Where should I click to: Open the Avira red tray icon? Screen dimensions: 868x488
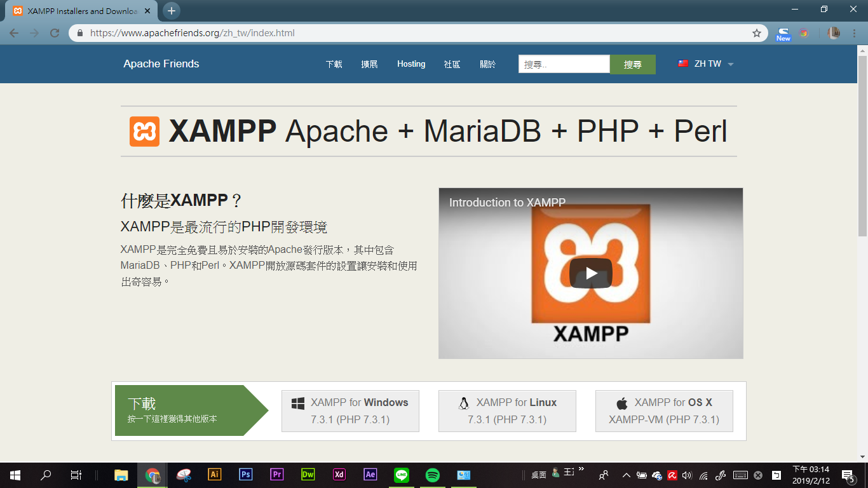coord(672,475)
